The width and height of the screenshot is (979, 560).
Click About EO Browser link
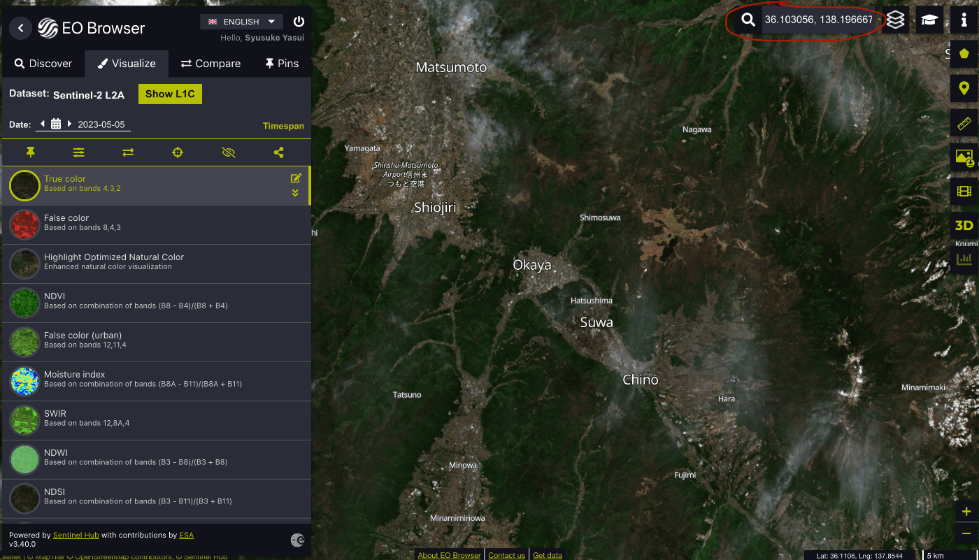coord(449,555)
